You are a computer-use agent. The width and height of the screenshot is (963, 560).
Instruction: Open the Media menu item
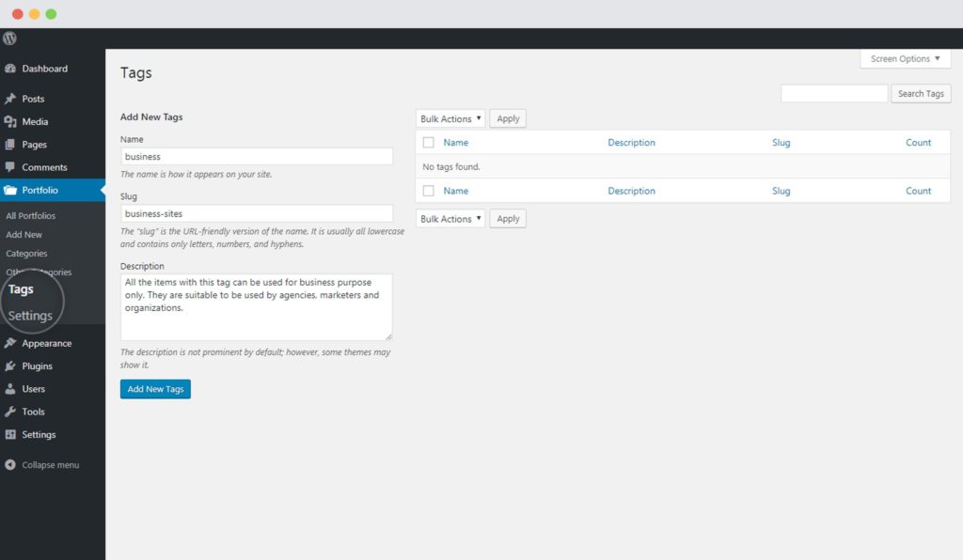click(x=35, y=121)
